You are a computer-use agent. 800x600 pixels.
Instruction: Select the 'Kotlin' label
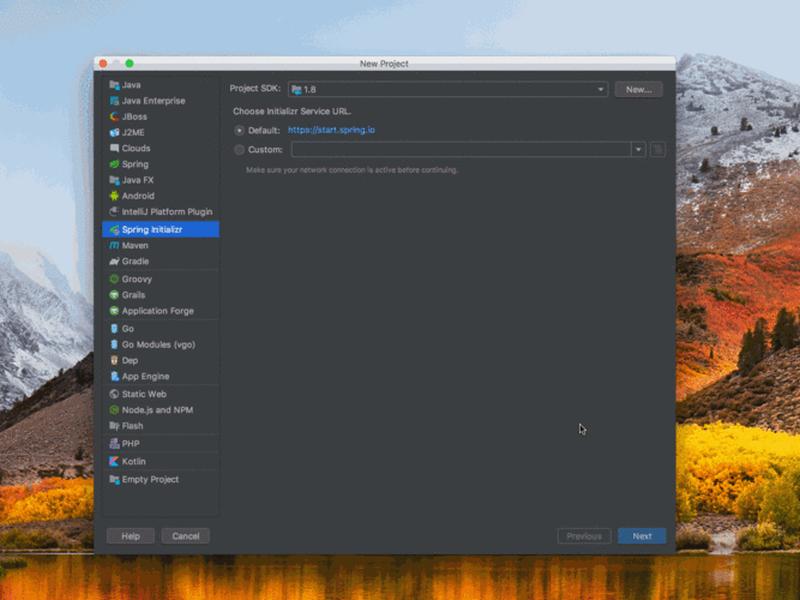click(134, 461)
